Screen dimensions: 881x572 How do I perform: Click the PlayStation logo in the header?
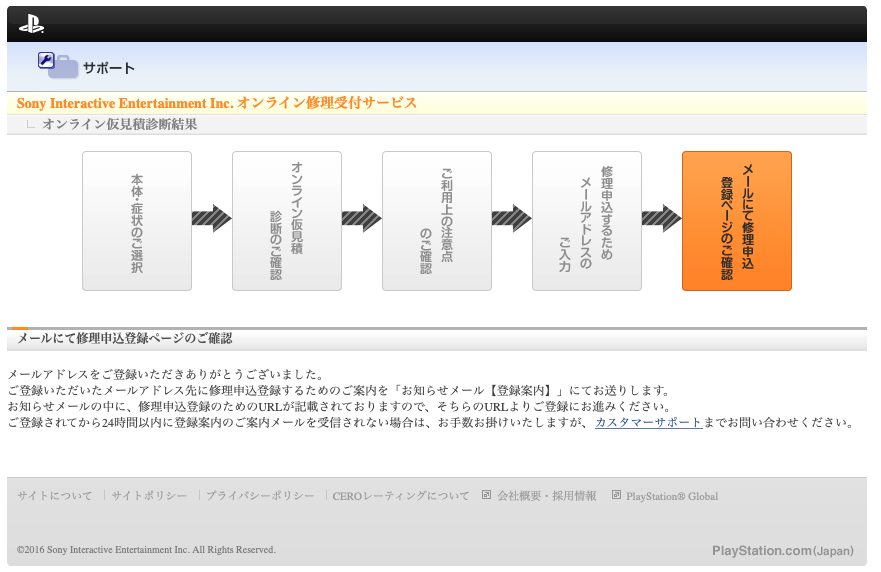coord(31,25)
